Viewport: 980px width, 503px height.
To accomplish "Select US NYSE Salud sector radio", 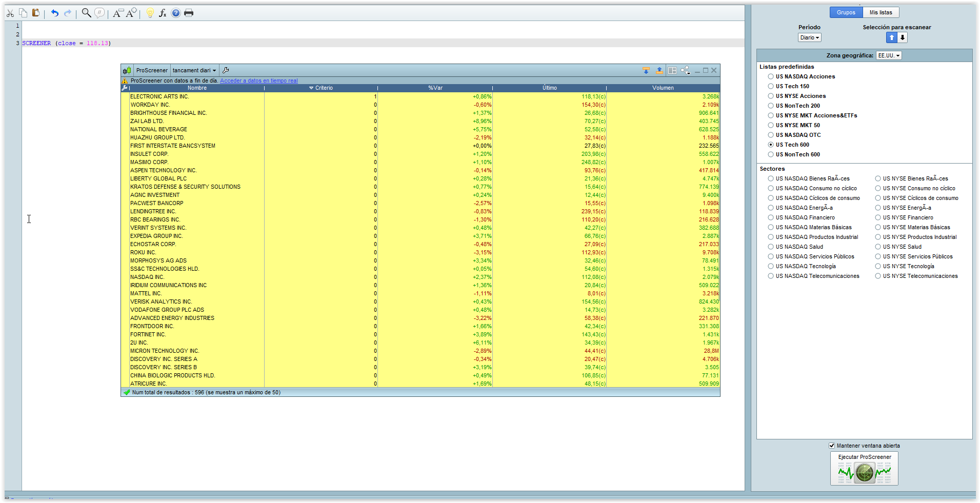I will point(878,247).
